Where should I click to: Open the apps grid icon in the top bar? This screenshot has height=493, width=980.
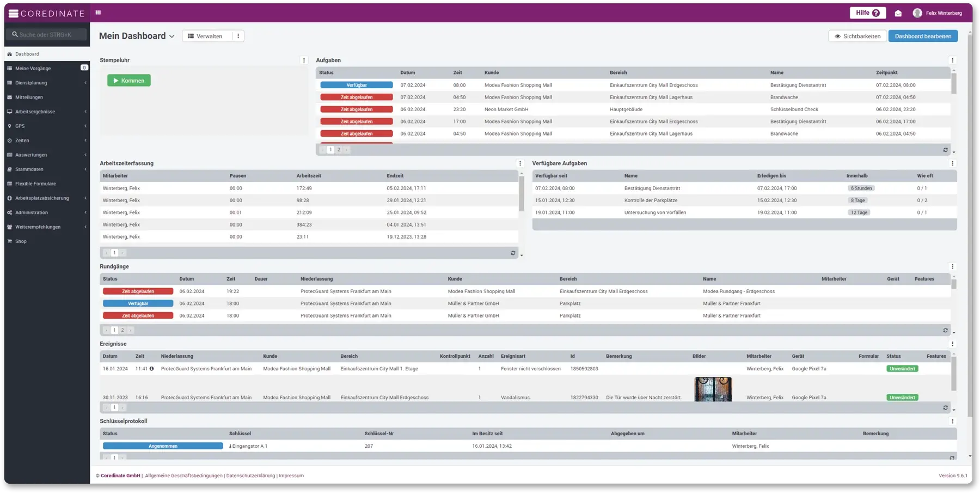click(98, 13)
